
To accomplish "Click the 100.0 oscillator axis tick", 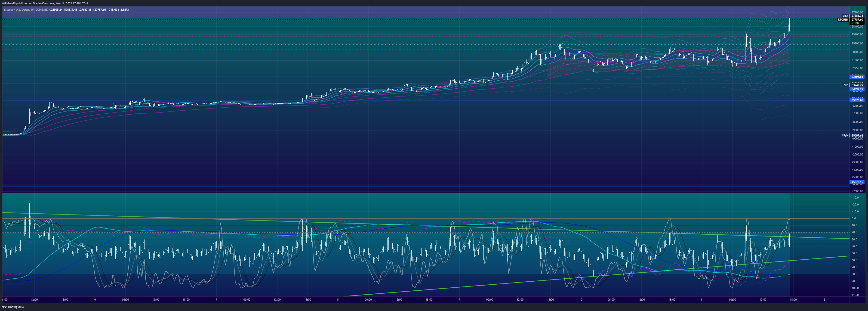I will tap(855, 288).
